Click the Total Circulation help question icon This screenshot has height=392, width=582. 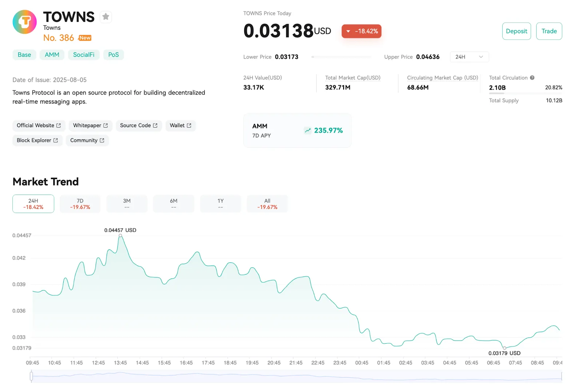coord(532,78)
